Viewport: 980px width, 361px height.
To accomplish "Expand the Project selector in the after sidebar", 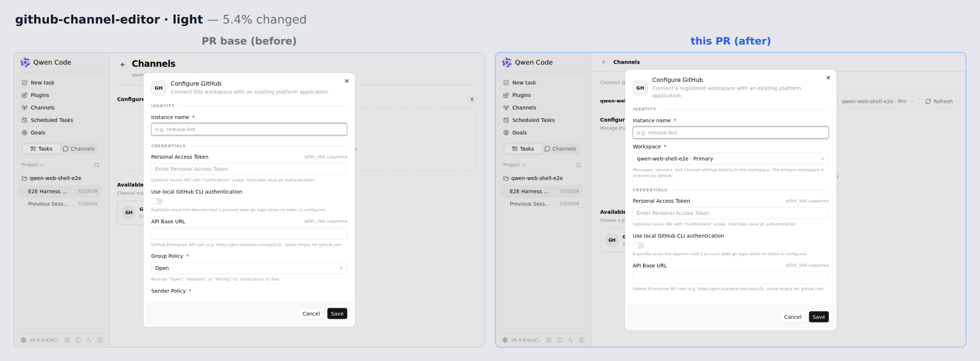I will [x=514, y=165].
